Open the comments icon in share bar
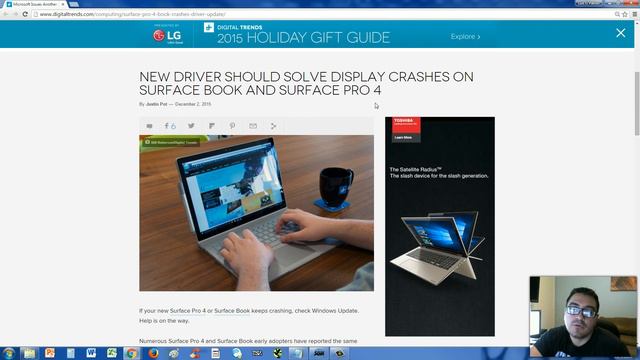 coord(149,126)
